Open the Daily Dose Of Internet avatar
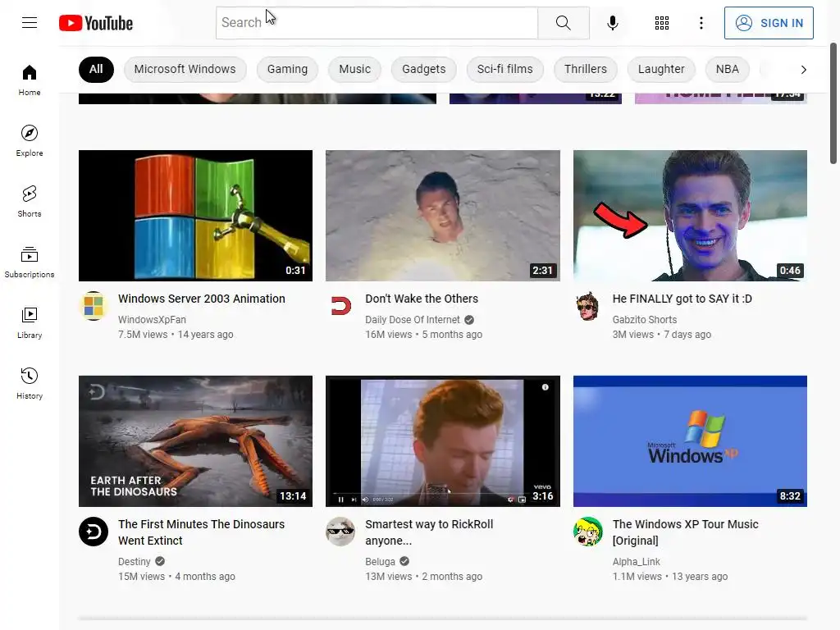 click(340, 306)
